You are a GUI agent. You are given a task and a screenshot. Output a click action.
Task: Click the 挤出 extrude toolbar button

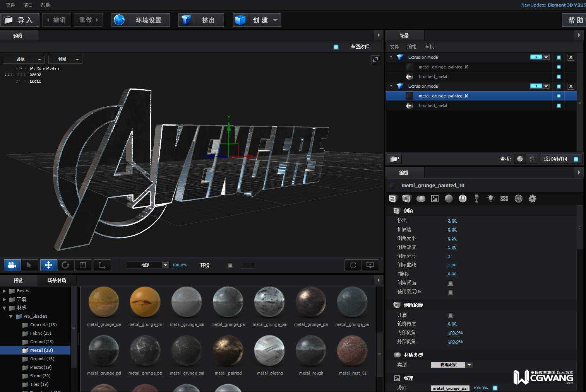pyautogui.click(x=201, y=20)
